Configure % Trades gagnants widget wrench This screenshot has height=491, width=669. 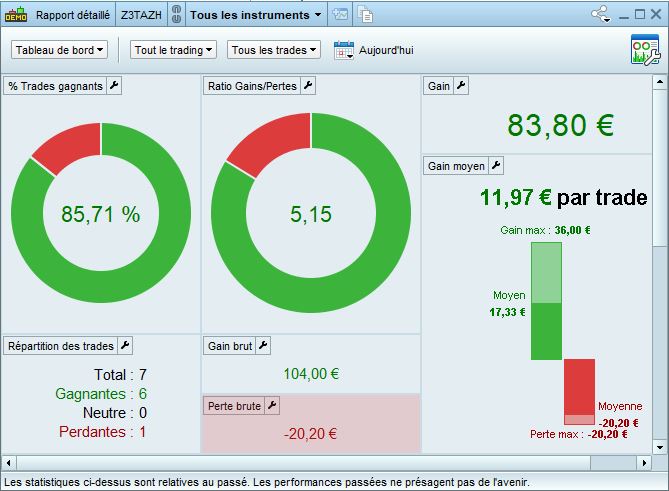[x=114, y=86]
